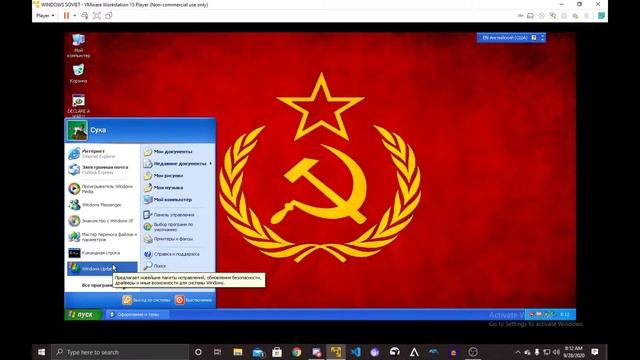This screenshot has height=360, width=640.
Task: Click the XP пуск Start button
Action: [x=83, y=314]
